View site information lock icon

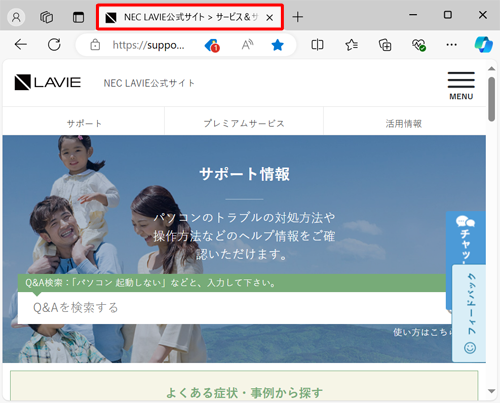tap(95, 44)
